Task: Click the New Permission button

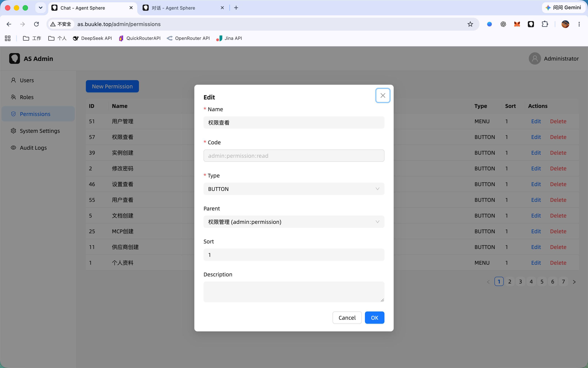Action: coord(112,86)
